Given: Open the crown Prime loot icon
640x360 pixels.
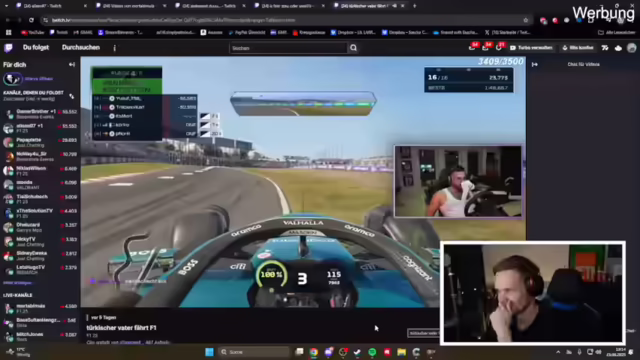Looking at the screenshot, I should point(618,48).
